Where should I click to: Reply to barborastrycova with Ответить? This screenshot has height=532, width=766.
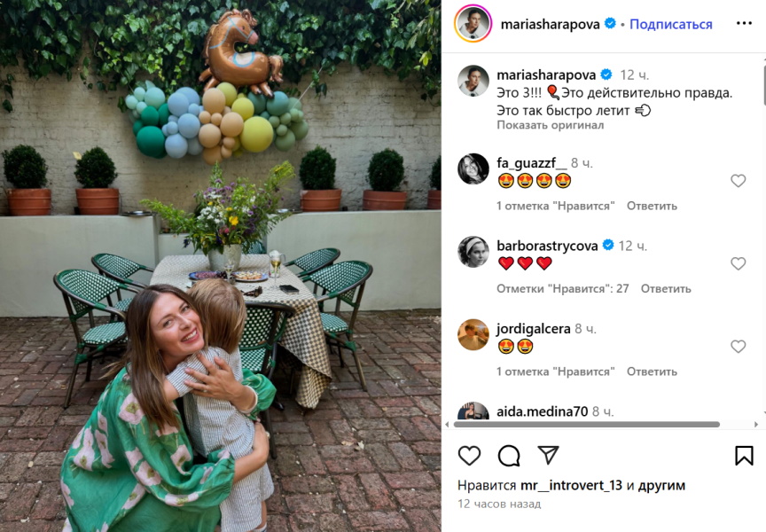click(x=666, y=288)
